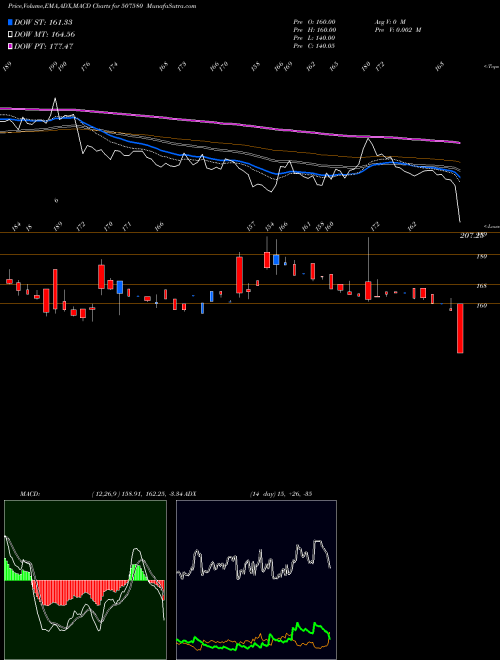500x660 pixels.
Task: Click the large red final candlestick
Action: 460,328
